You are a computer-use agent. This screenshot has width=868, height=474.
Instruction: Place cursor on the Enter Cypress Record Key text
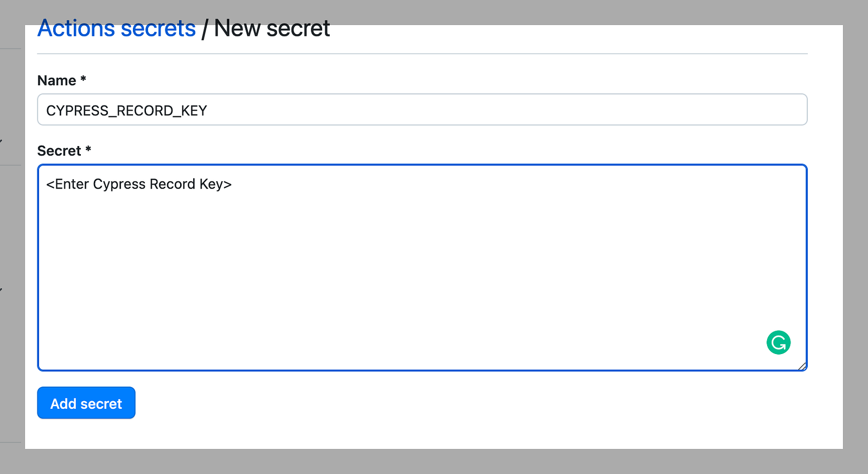point(139,184)
